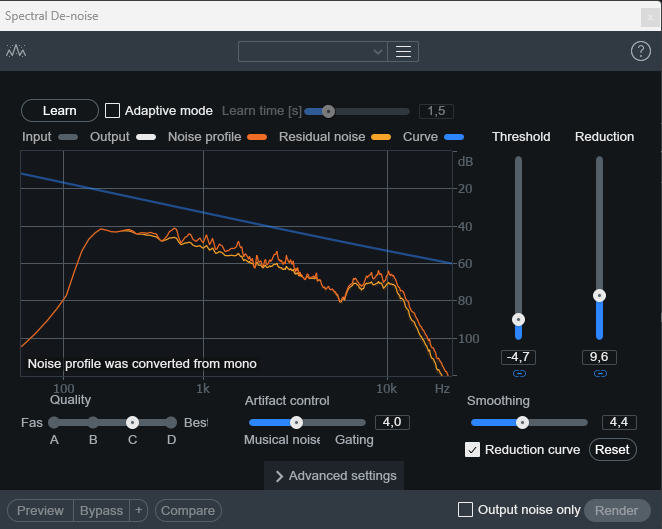
Task: Click the Input legend gray swatch
Action: pos(68,137)
